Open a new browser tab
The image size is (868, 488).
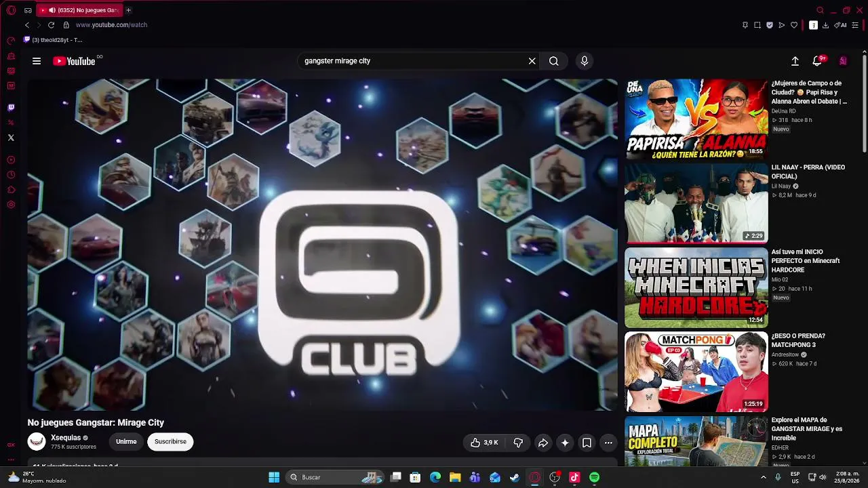pos(128,10)
